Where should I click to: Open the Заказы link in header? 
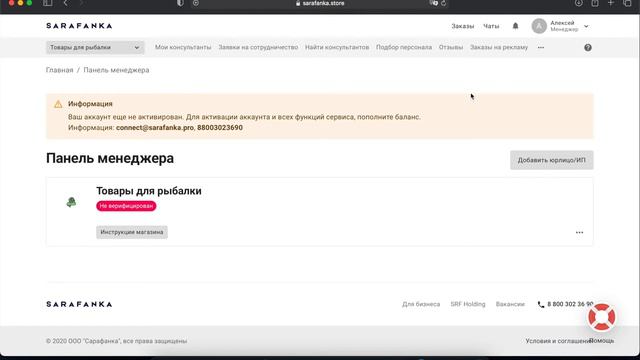(462, 26)
